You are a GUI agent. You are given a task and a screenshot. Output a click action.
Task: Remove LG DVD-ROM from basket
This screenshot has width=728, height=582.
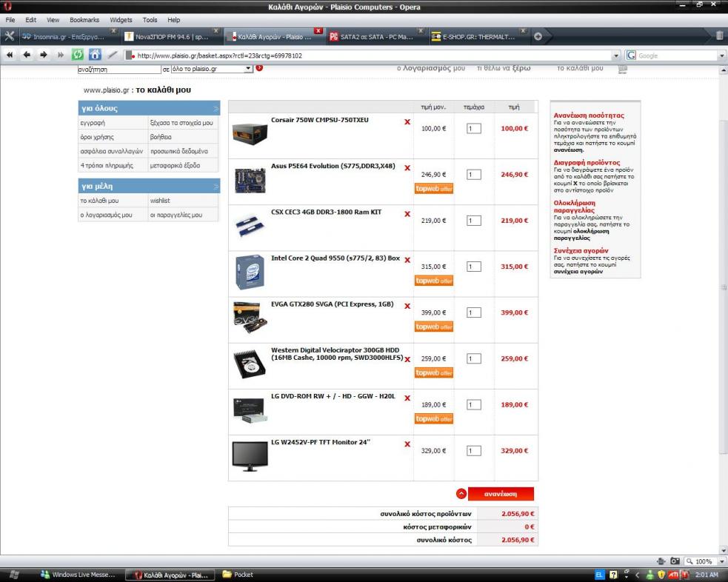pos(407,398)
